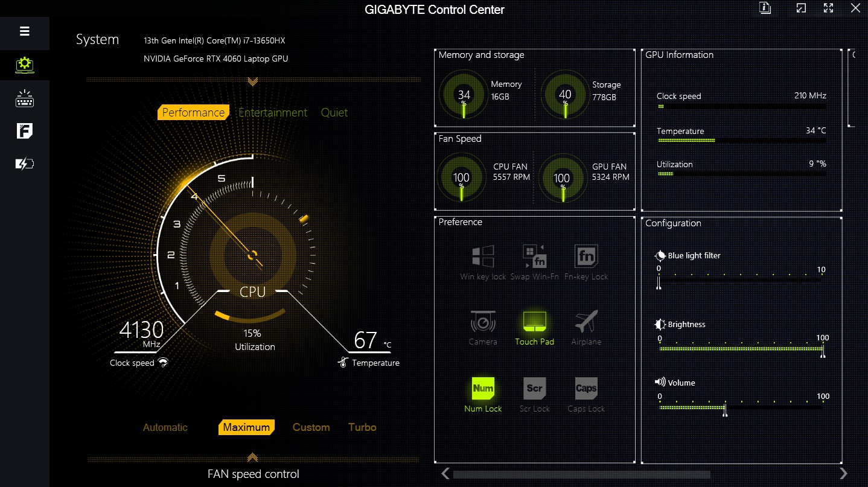Toggle Fn-key Lock
868x487 pixels.
pyautogui.click(x=586, y=262)
